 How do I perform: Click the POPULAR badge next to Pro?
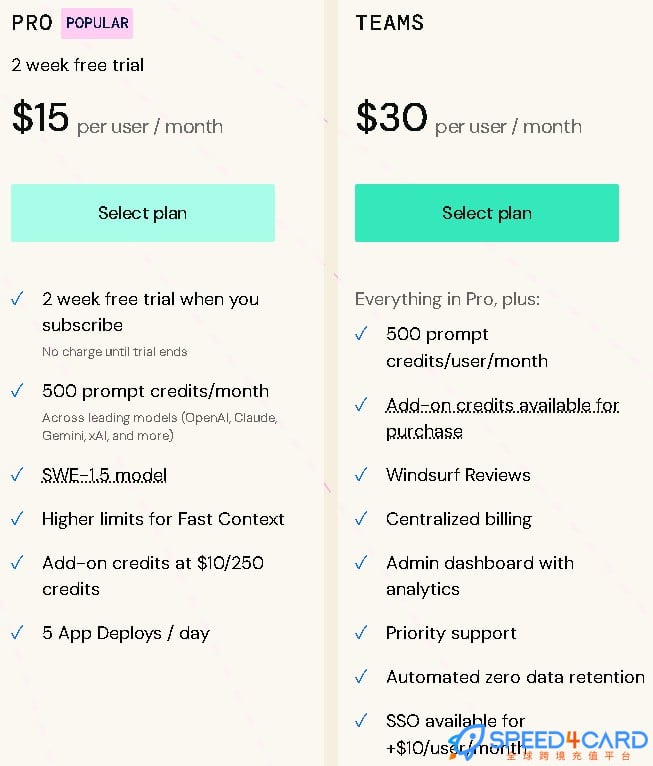(96, 23)
